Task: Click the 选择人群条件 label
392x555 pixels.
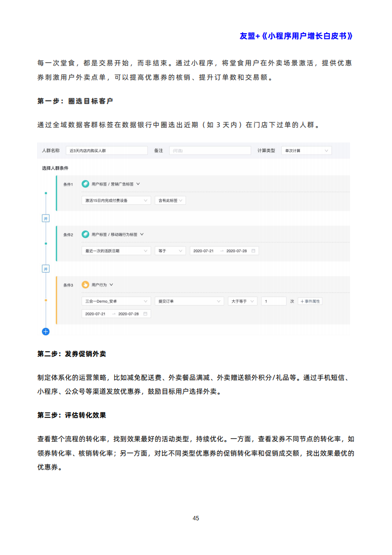Action: (x=55, y=168)
